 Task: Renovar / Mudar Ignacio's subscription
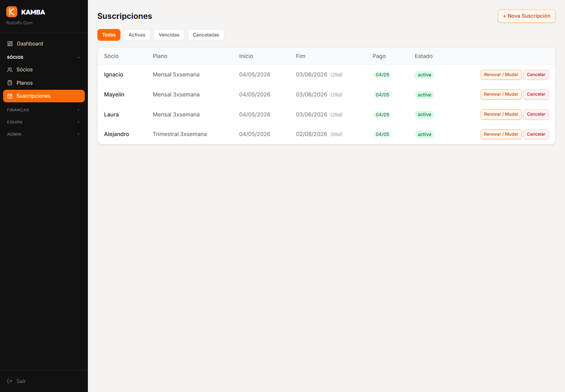[x=501, y=75]
